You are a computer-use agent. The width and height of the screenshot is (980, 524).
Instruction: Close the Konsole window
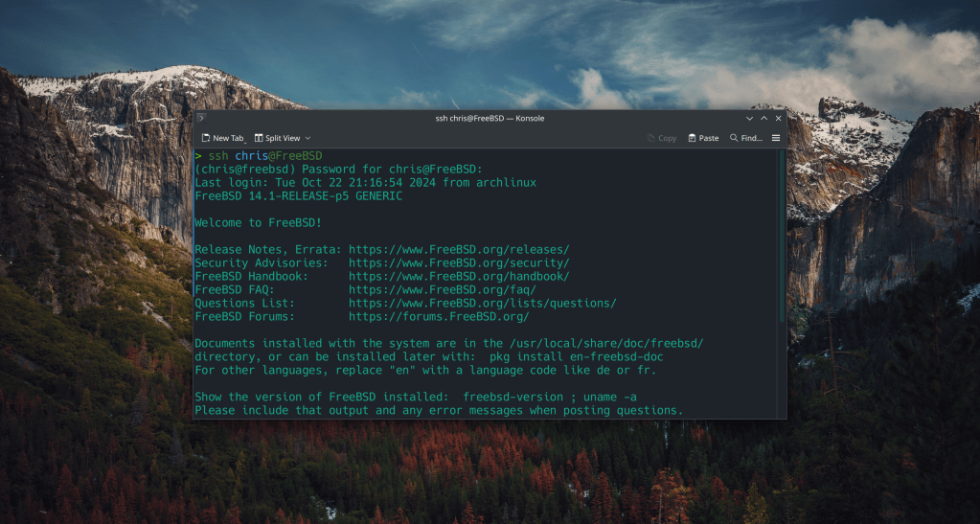pyautogui.click(x=778, y=118)
